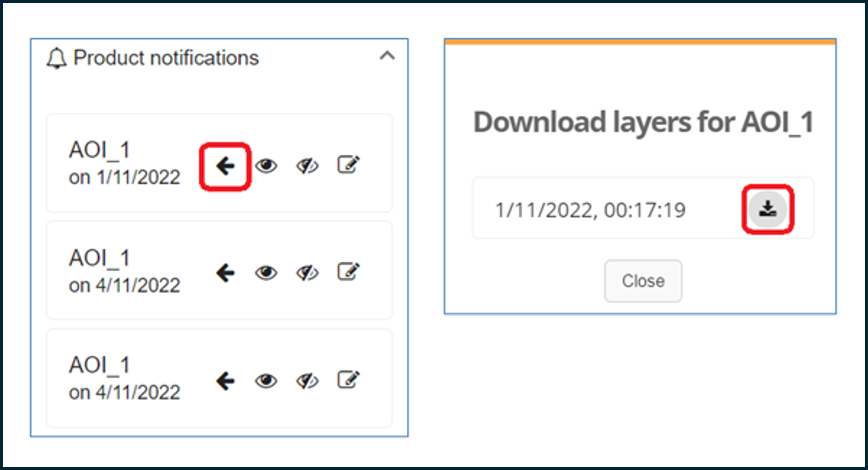Hide layers via crossed-eye icon in bottom notification
The image size is (868, 470).
point(307,381)
